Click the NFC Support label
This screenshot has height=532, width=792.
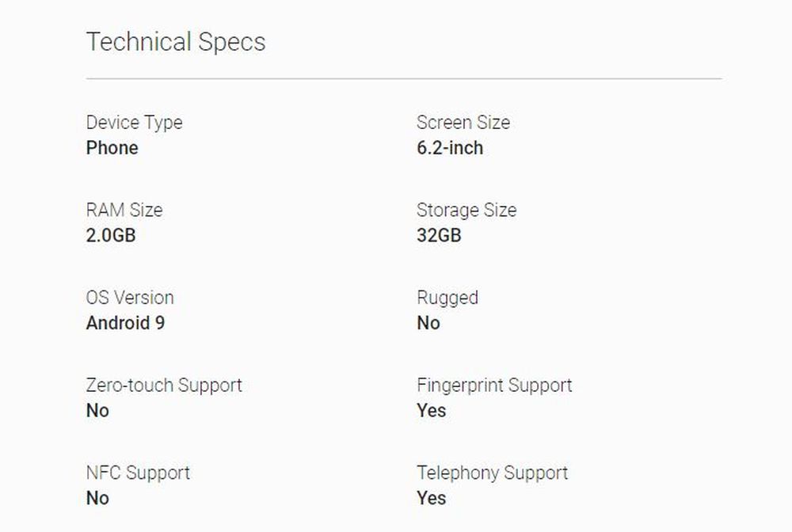[138, 473]
